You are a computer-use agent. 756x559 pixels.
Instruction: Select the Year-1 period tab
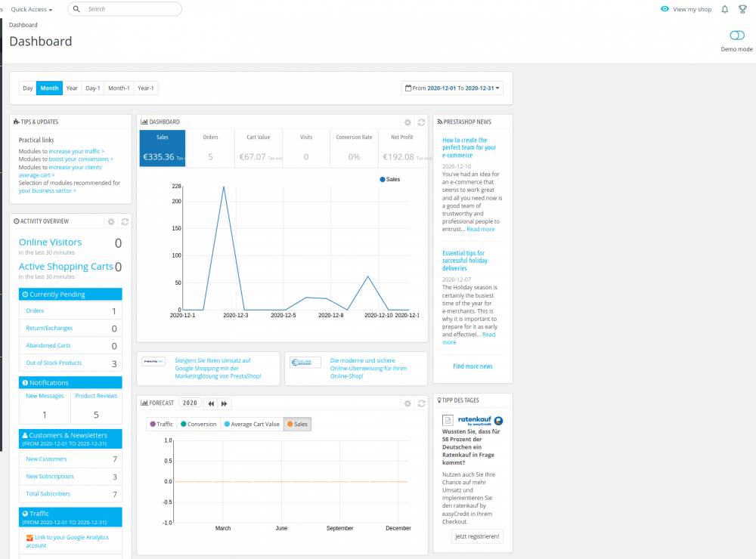tap(144, 88)
